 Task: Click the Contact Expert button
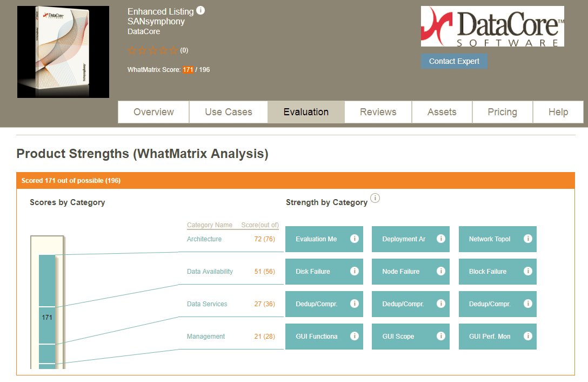pos(454,61)
